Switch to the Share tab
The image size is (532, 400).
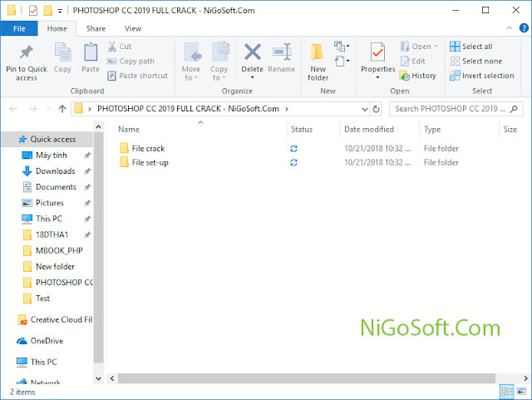96,28
